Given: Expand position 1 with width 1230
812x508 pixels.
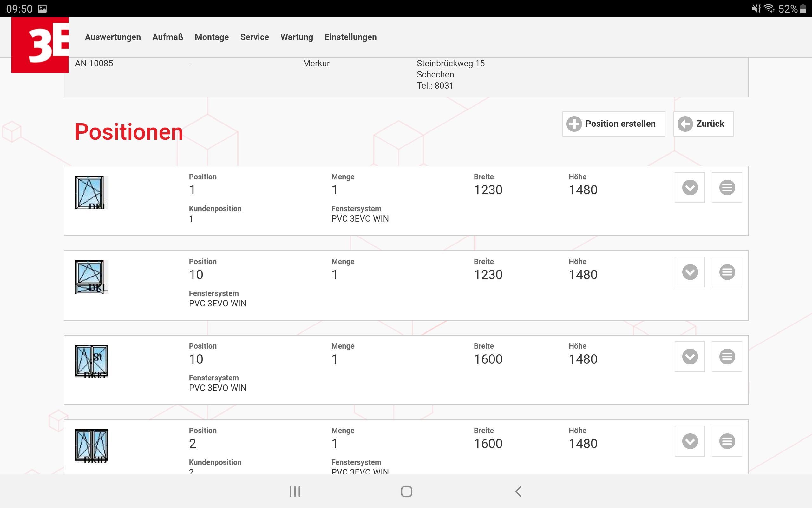Looking at the screenshot, I should click(690, 187).
